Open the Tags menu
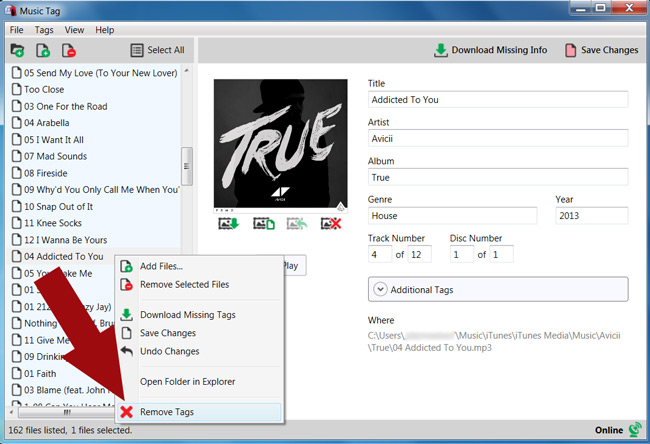 44,30
